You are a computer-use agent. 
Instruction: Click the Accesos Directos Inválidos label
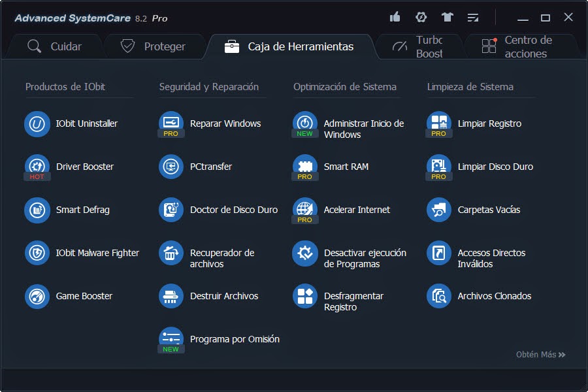(x=491, y=259)
